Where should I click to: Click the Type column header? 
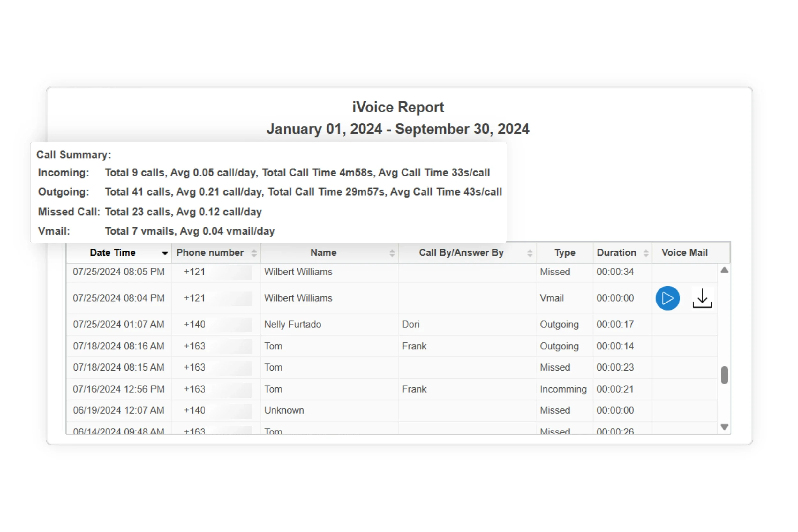(565, 252)
